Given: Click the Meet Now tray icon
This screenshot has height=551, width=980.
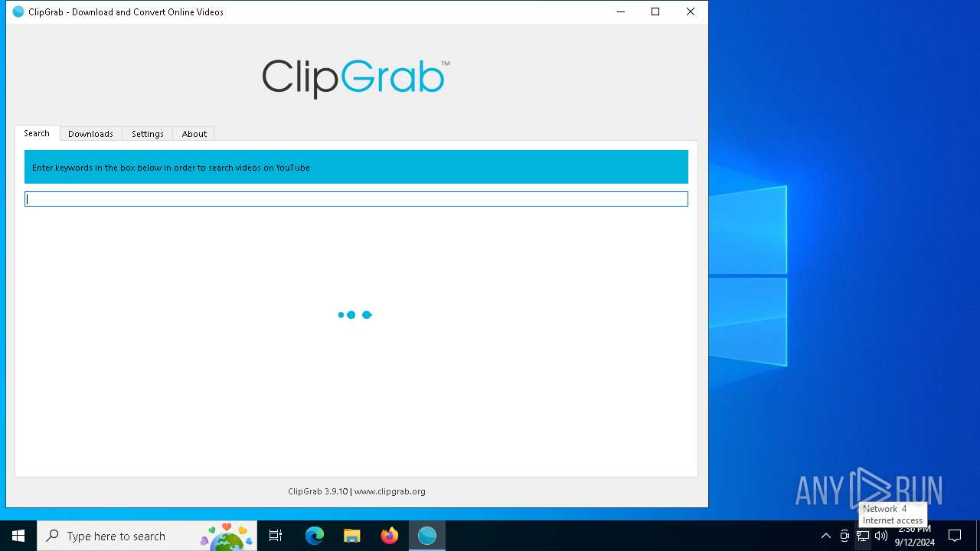Looking at the screenshot, I should [844, 536].
